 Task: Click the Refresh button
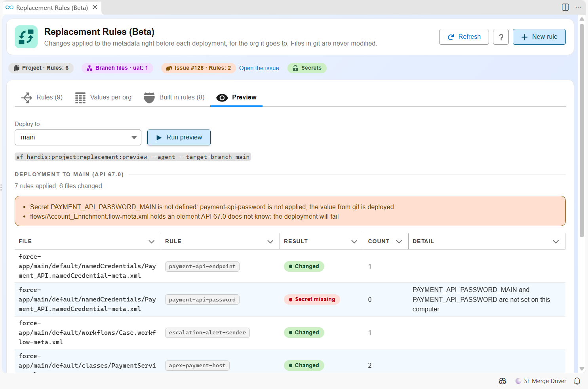pos(464,37)
